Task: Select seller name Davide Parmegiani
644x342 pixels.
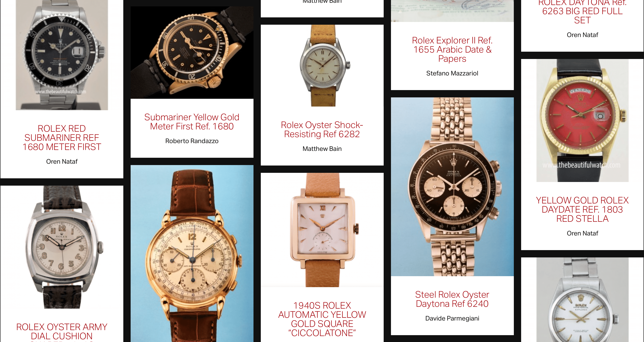Action: (x=452, y=318)
